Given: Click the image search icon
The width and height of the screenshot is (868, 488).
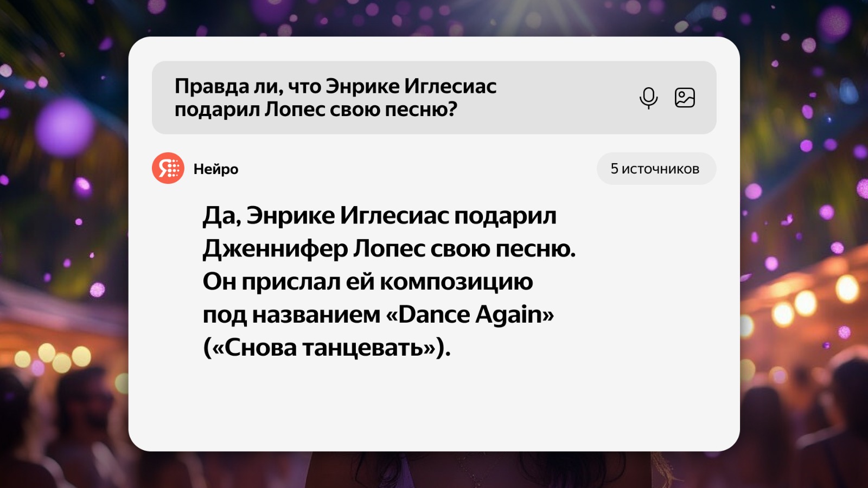Looking at the screenshot, I should [x=685, y=98].
